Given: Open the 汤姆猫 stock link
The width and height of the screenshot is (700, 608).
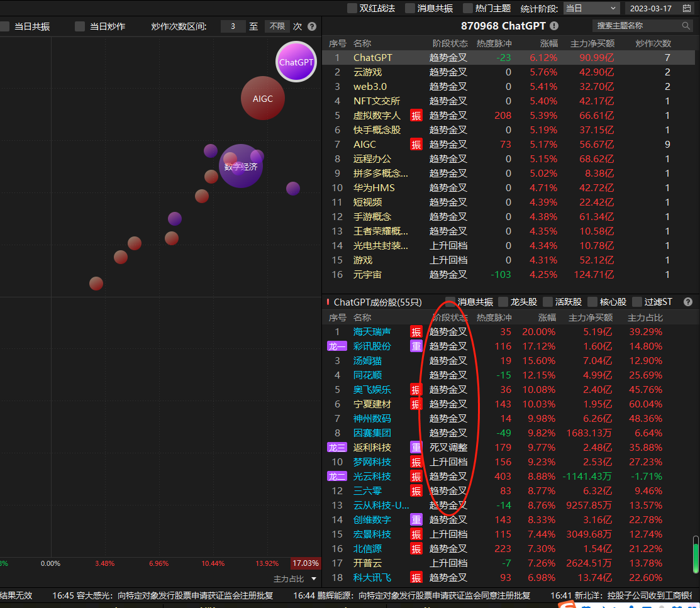Looking at the screenshot, I should (x=367, y=361).
